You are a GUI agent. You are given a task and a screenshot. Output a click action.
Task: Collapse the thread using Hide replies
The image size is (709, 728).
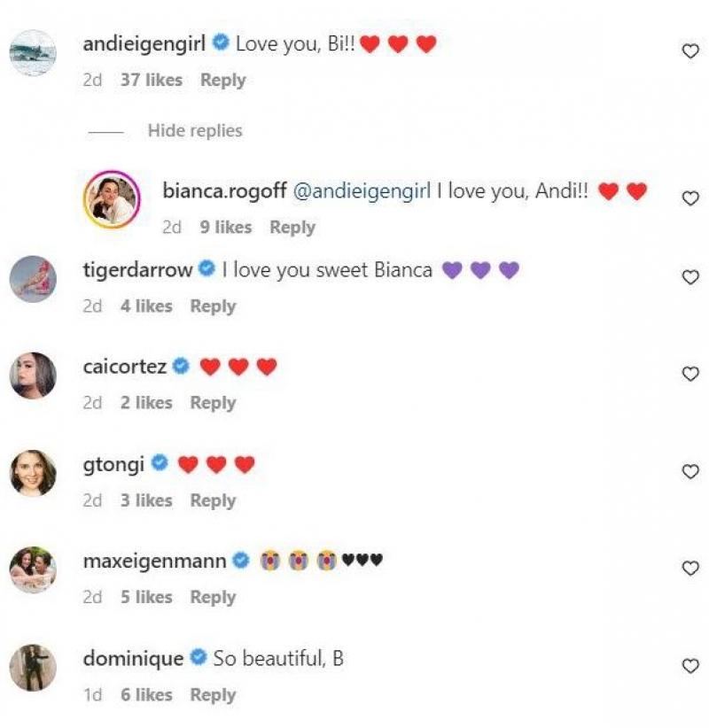coord(194,131)
